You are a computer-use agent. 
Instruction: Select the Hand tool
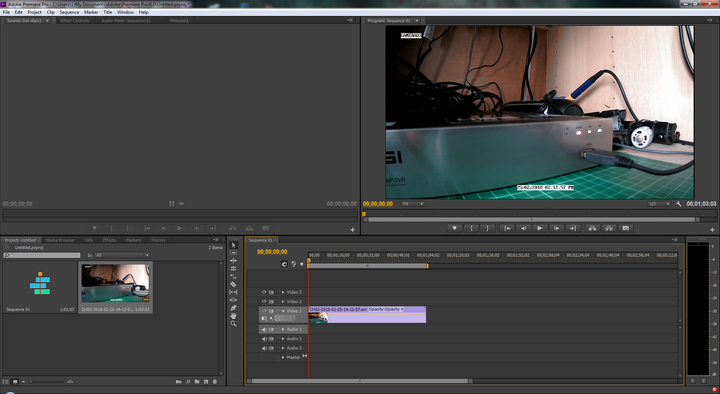point(233,315)
